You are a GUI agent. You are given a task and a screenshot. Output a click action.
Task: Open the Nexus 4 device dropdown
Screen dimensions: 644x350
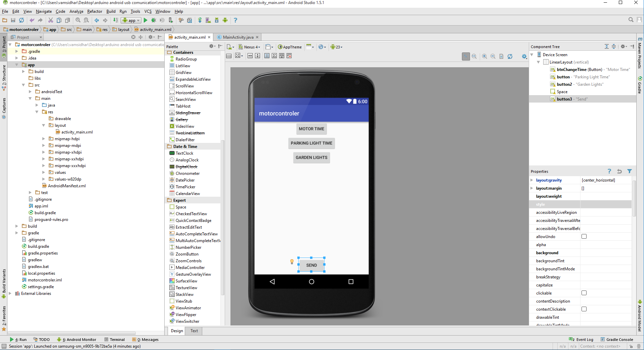pyautogui.click(x=249, y=47)
